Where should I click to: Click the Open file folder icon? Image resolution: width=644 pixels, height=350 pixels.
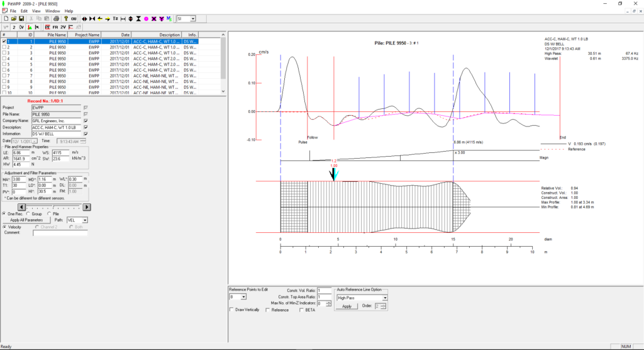click(x=14, y=19)
